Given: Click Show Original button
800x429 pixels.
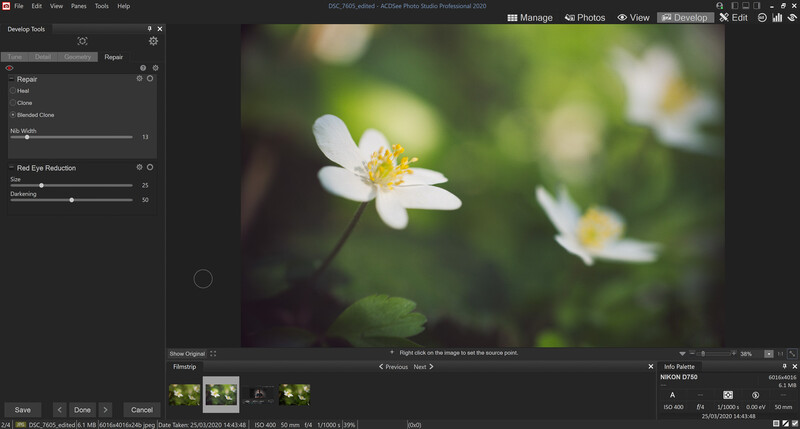Looking at the screenshot, I should (x=187, y=354).
